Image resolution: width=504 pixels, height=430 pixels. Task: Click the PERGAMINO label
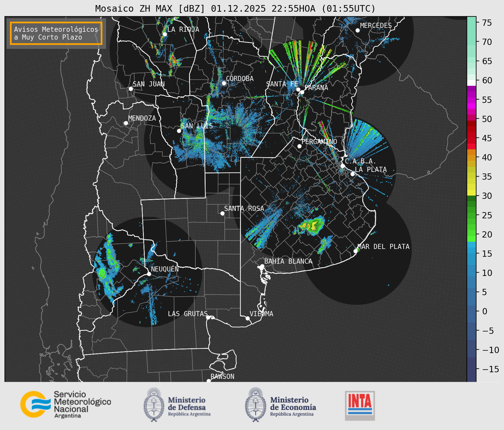pos(319,142)
